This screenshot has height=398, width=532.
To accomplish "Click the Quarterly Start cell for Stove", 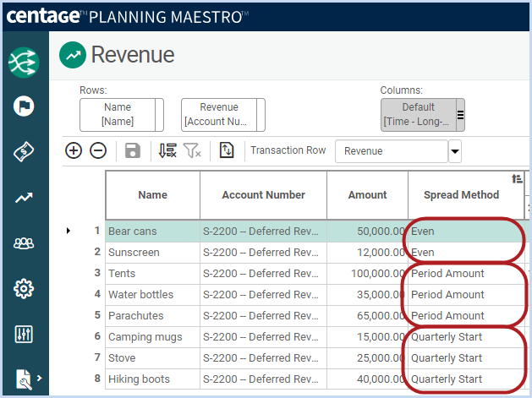I will click(x=466, y=358).
